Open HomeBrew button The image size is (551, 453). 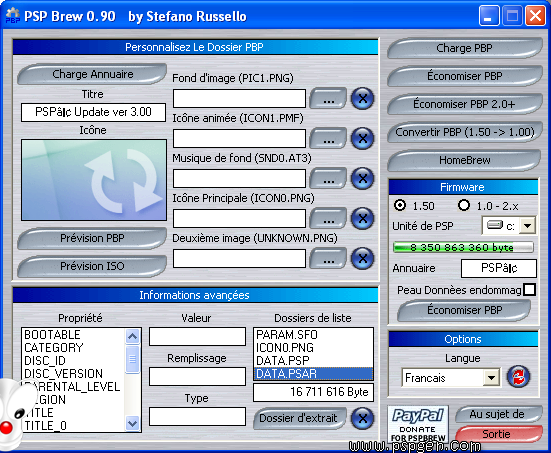(464, 160)
